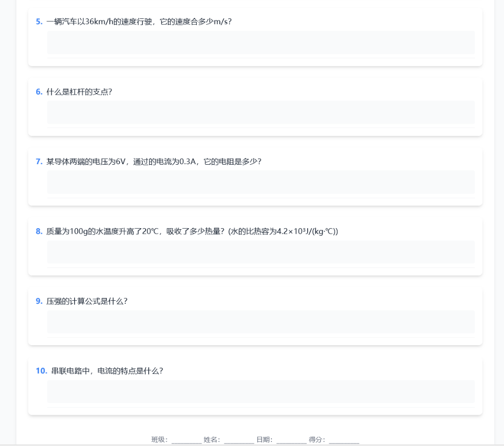Click the question about 6V voltage and 0.3A current
Image resolution: width=504 pixels, height=446 pixels.
pos(154,162)
